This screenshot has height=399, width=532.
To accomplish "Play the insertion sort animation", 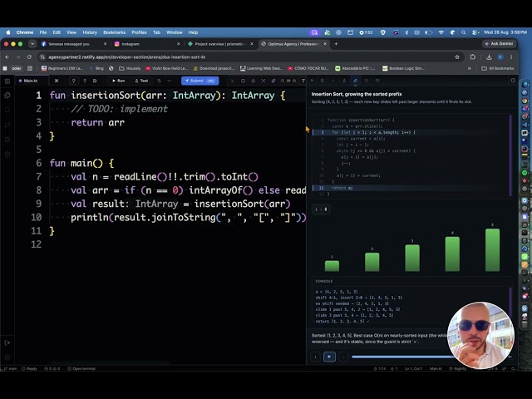I will click(329, 357).
